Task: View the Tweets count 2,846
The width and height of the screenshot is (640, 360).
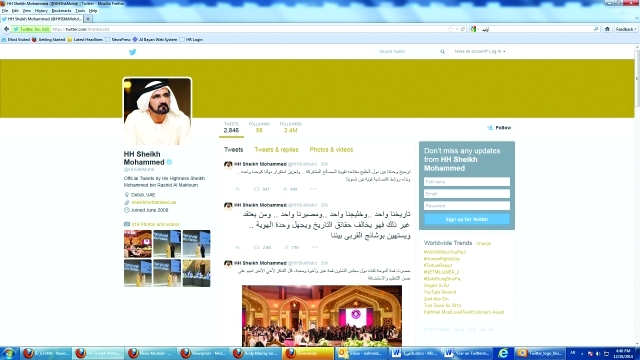Action: click(x=231, y=128)
